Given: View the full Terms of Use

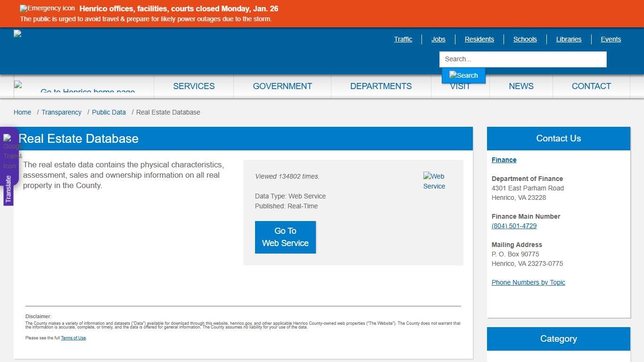Looking at the screenshot, I should (73, 338).
